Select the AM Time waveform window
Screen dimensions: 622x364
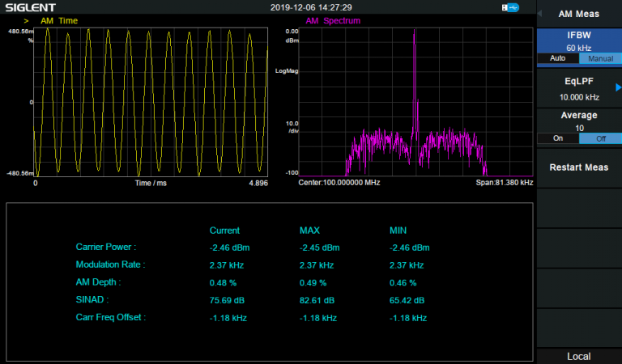tap(151, 102)
